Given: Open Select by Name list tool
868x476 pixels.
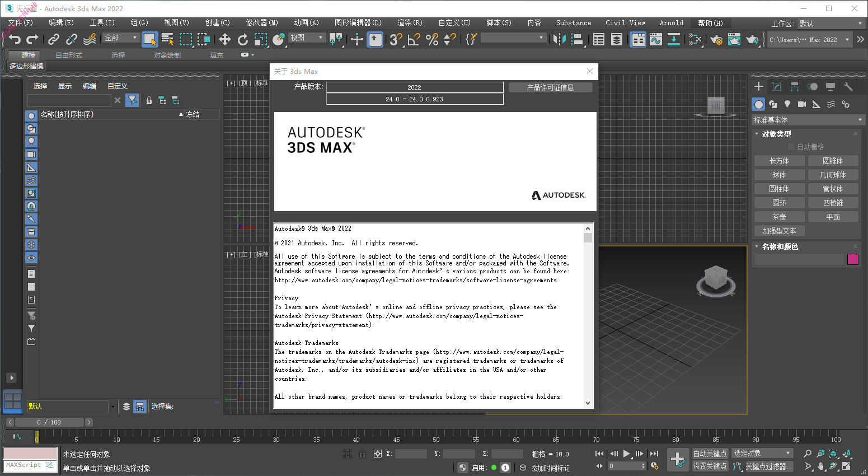Looking at the screenshot, I should pyautogui.click(x=167, y=39).
